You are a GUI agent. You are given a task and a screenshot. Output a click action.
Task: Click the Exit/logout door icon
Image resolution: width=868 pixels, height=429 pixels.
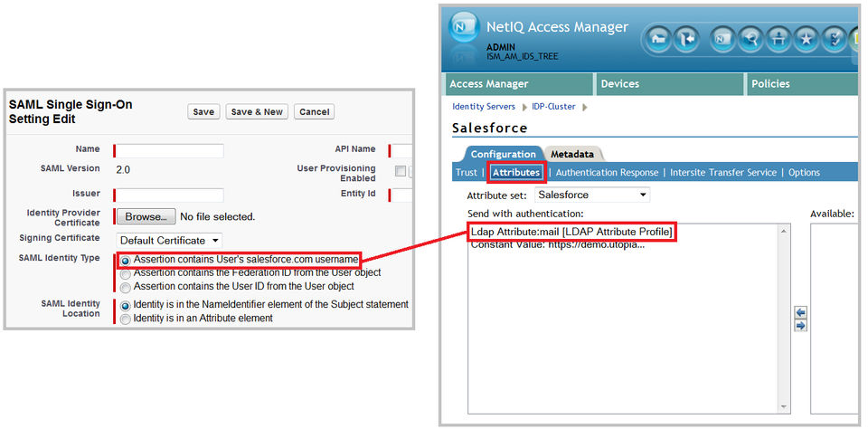(686, 40)
